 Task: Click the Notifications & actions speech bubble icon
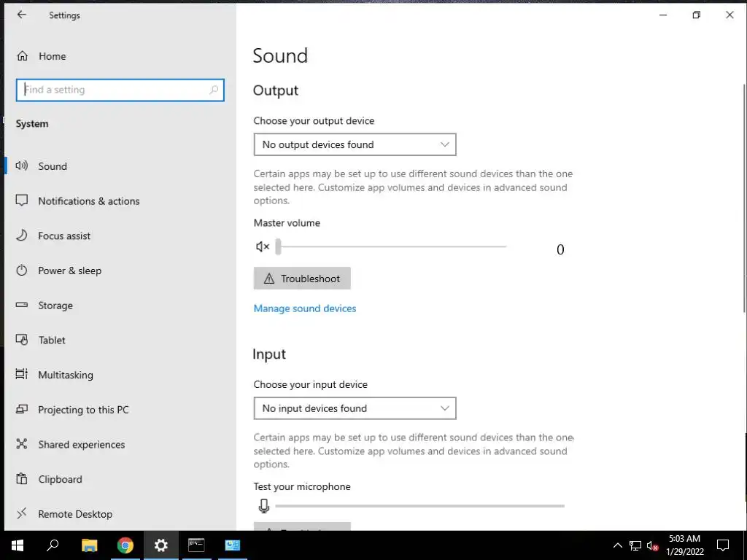pyautogui.click(x=21, y=201)
